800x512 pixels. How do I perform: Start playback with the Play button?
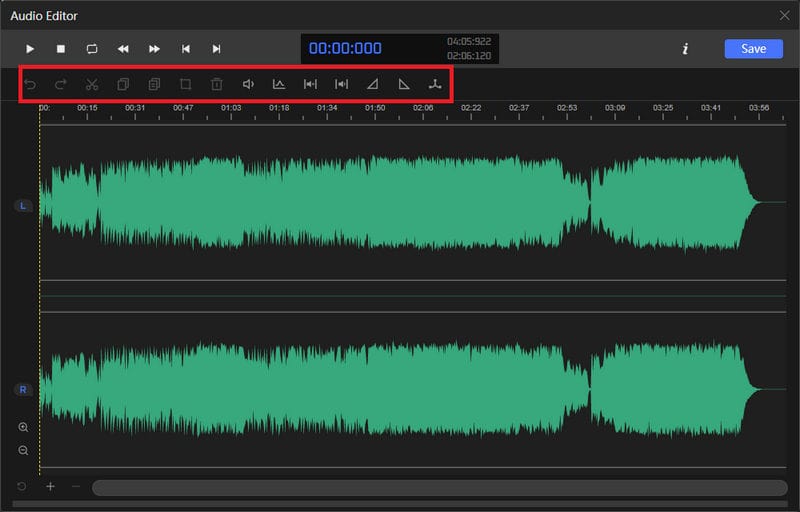tap(30, 49)
